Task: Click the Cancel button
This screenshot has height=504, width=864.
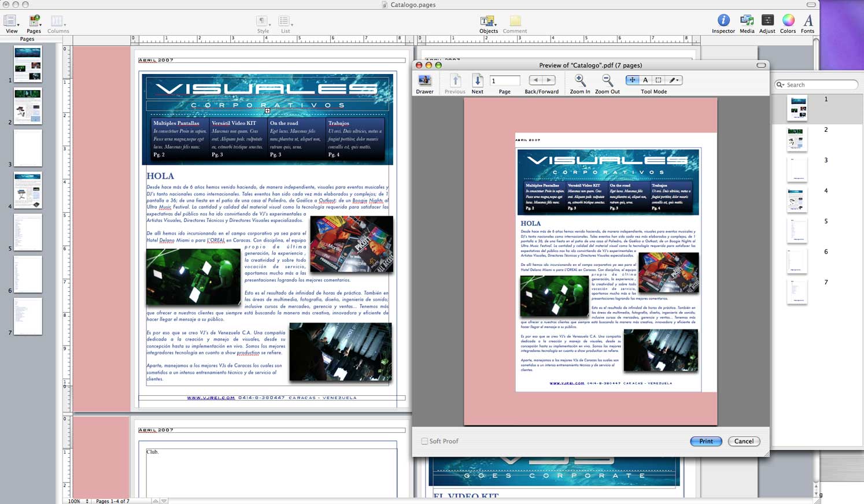Action: 744,441
